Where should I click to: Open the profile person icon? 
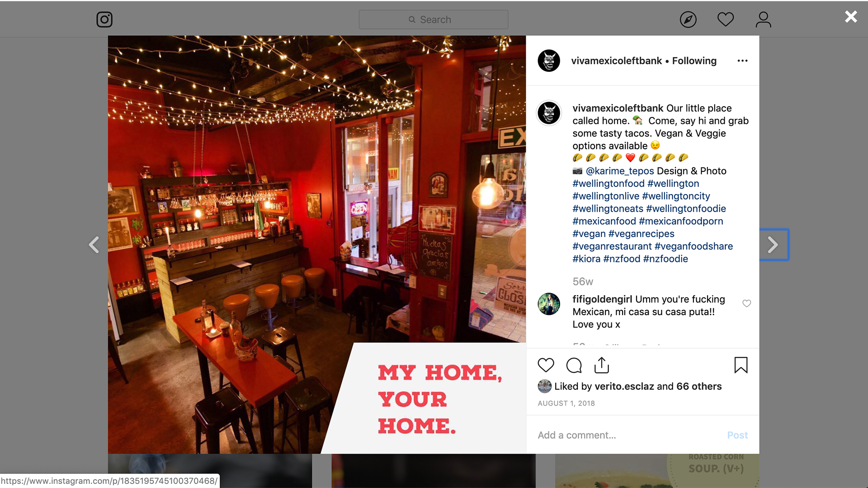(764, 19)
